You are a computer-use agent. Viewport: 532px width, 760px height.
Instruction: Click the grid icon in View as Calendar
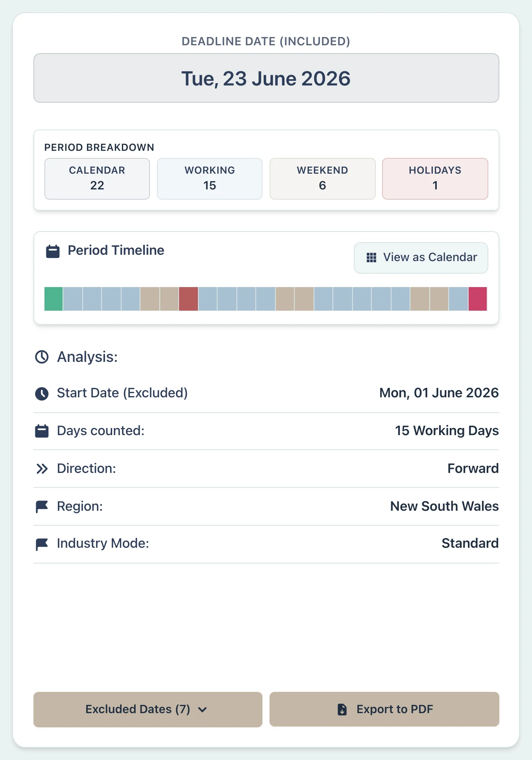click(x=371, y=258)
